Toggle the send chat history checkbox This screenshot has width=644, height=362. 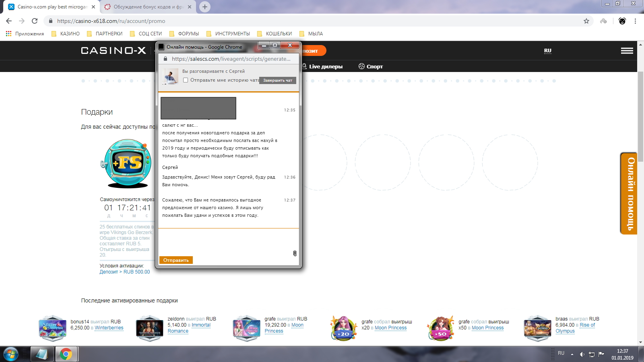point(186,80)
